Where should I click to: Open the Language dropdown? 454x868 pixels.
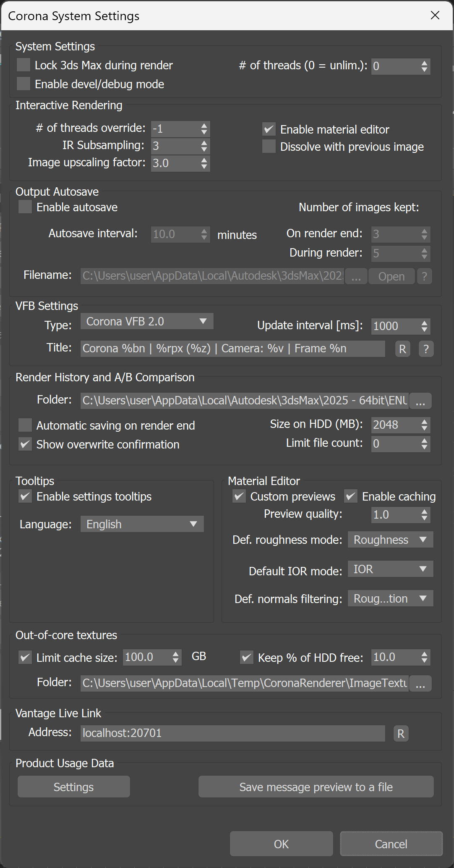(x=142, y=524)
